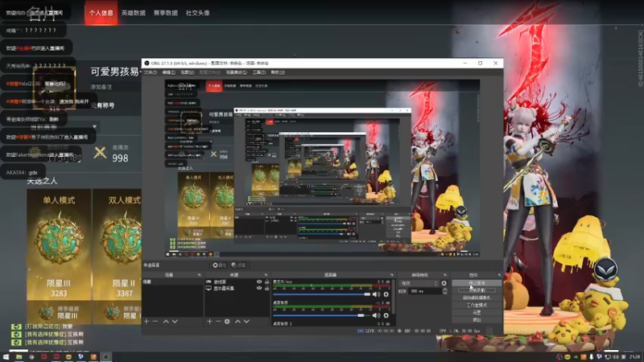
Task: Open settings gear for 桌面音频 mixer channel
Action: pyautogui.click(x=386, y=315)
